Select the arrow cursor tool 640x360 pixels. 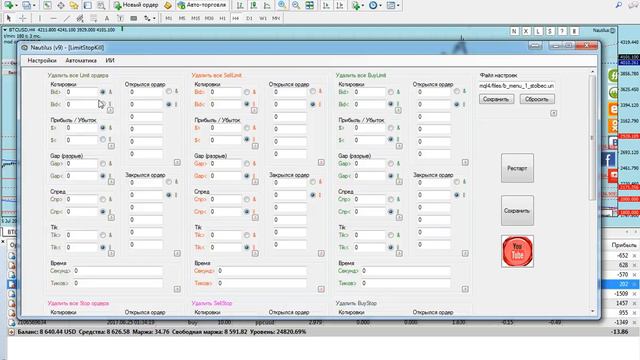(9, 18)
